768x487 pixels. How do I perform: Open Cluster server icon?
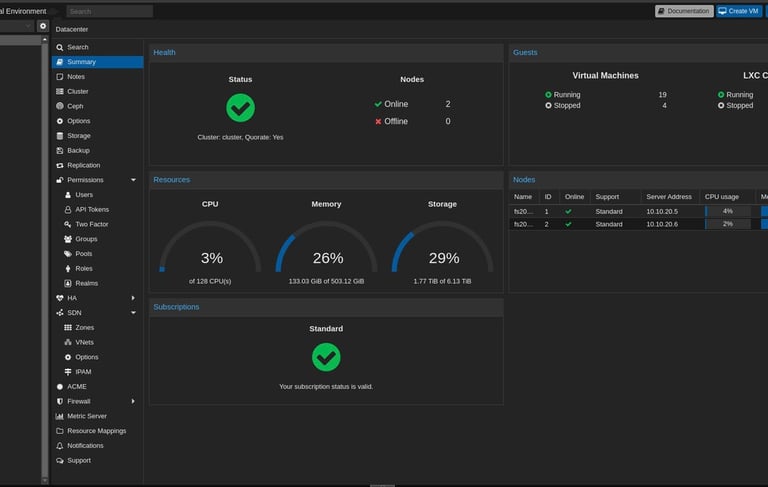coord(59,91)
